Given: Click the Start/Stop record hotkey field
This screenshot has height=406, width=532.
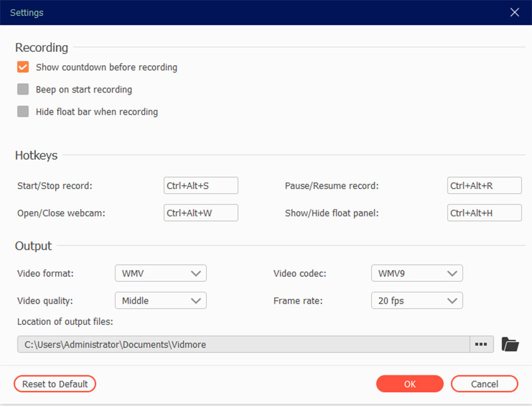Looking at the screenshot, I should pos(200,186).
